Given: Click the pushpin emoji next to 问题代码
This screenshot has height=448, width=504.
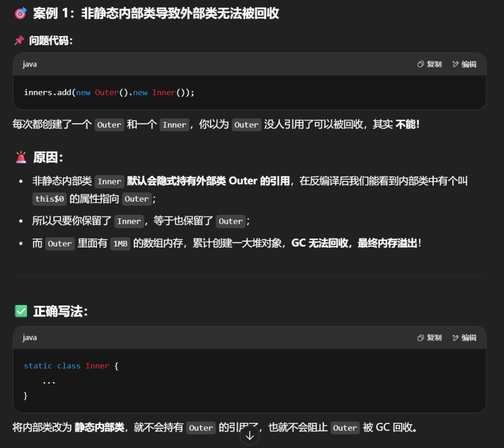Looking at the screenshot, I should (x=19, y=41).
